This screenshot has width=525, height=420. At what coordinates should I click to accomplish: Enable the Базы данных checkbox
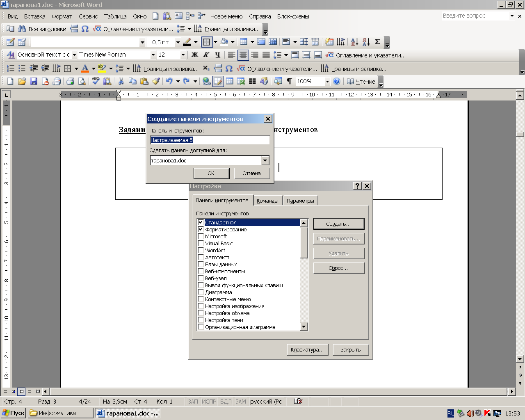pyautogui.click(x=201, y=264)
